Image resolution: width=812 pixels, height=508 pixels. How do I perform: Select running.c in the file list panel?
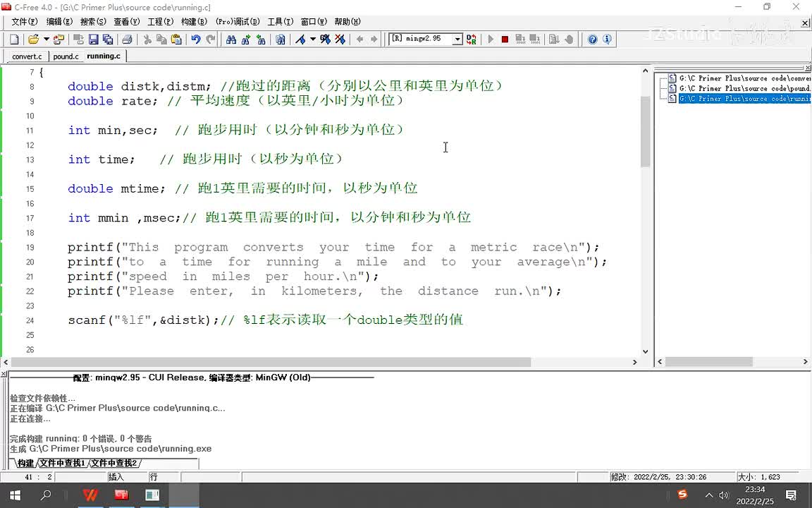pyautogui.click(x=744, y=98)
